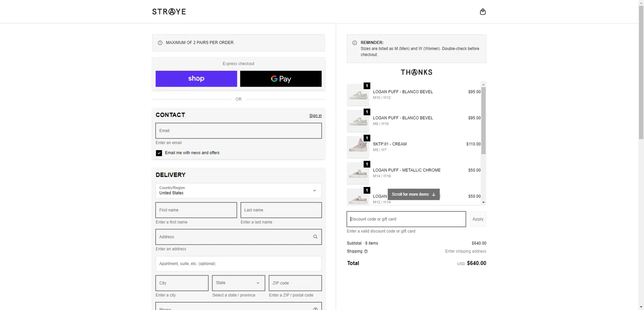Click the STRAYE logo in header
Image resolution: width=644 pixels, height=310 pixels.
pyautogui.click(x=169, y=12)
